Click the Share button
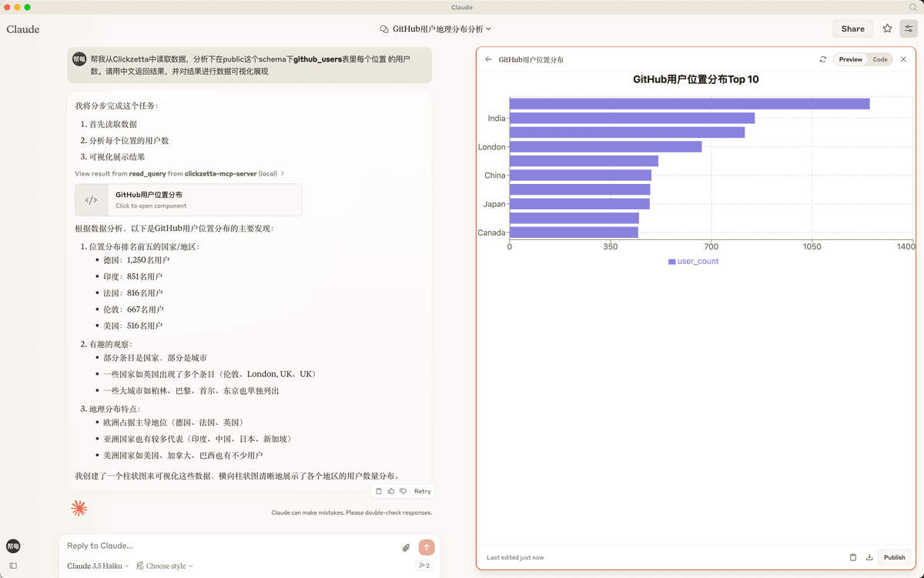 pyautogui.click(x=852, y=28)
